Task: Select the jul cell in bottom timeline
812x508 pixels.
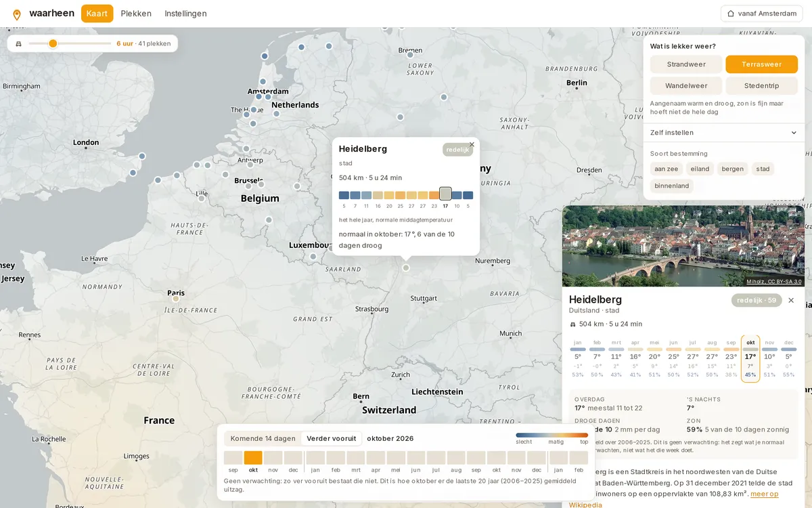Action: [436, 458]
